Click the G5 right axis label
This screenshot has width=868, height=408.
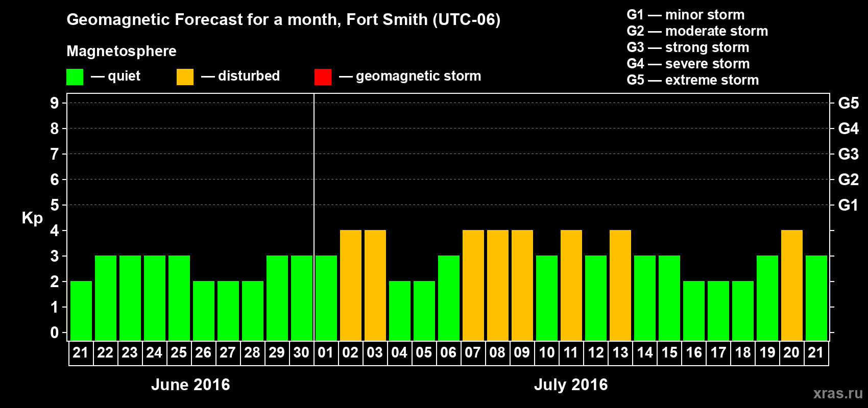click(x=849, y=103)
